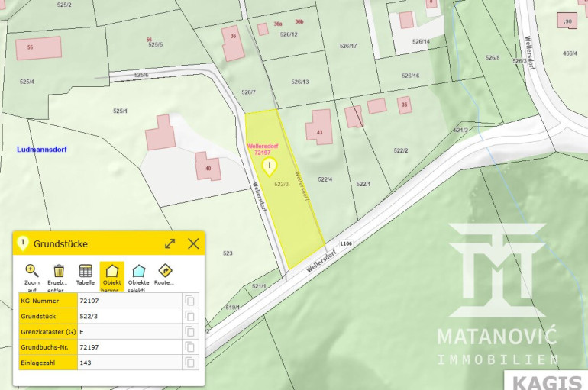
Task: Click the Objekte selektieren icon
Action: pos(139,270)
